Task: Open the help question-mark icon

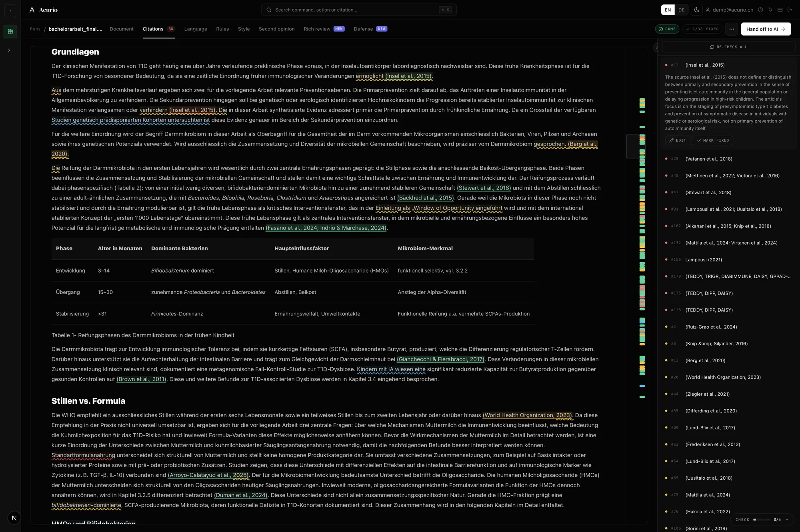Action: pyautogui.click(x=760, y=10)
